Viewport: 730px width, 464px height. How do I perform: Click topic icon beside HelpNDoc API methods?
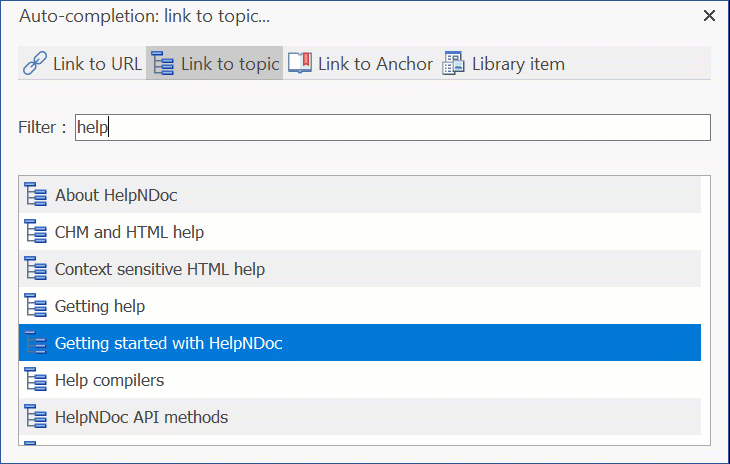(35, 417)
